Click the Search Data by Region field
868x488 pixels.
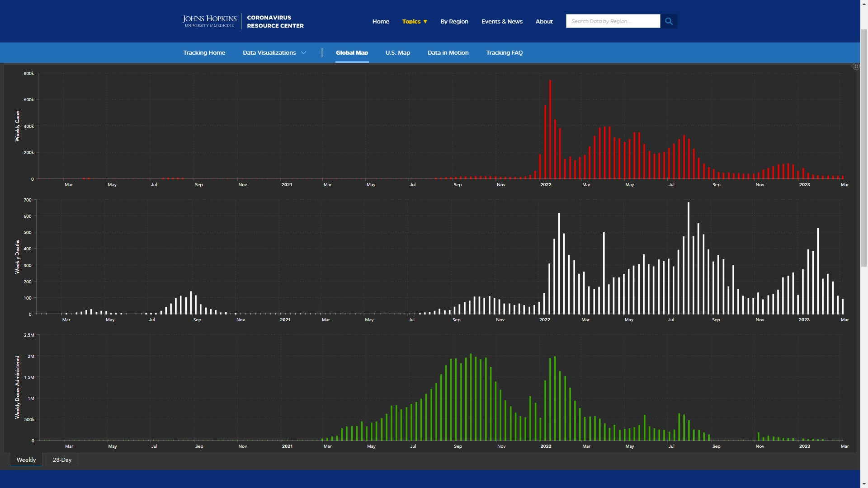point(613,21)
